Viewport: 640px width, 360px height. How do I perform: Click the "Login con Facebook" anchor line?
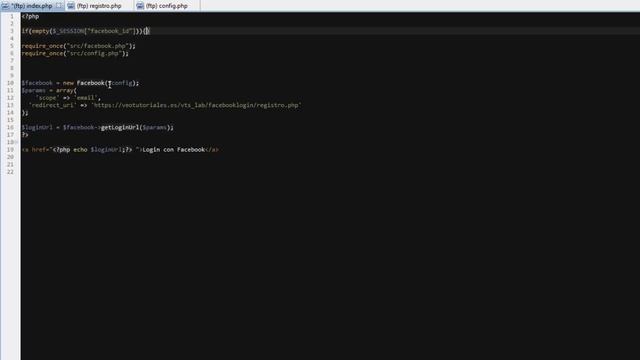[120, 149]
